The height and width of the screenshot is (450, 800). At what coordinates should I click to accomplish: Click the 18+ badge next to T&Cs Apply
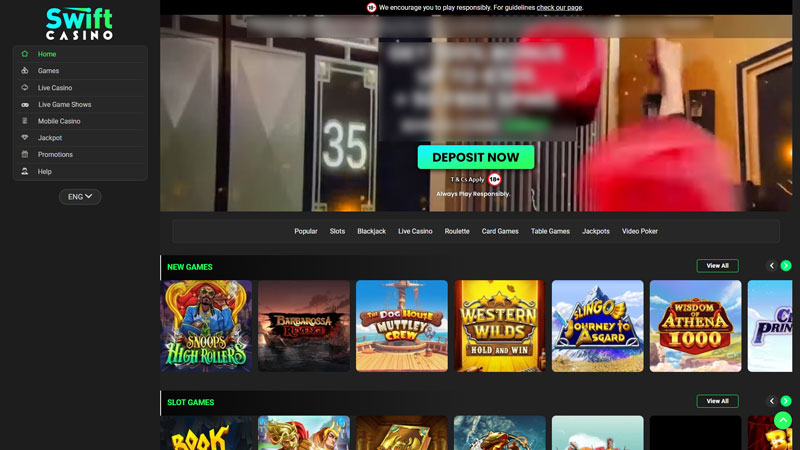[494, 179]
